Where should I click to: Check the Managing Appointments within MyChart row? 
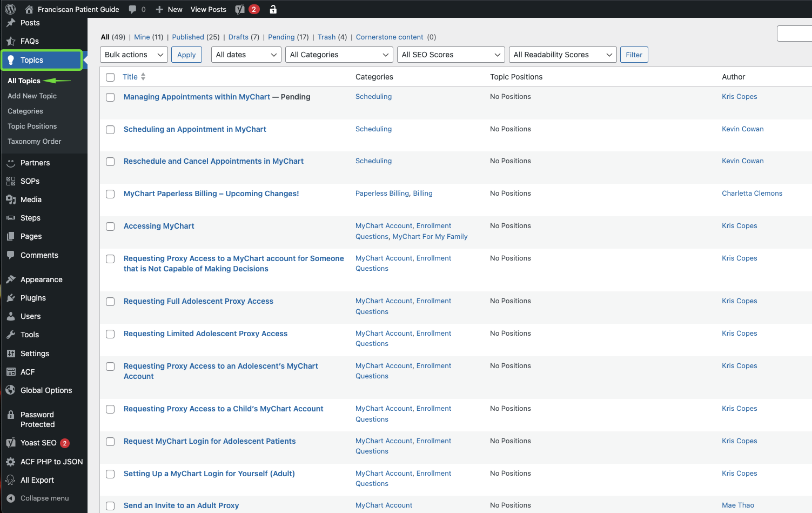tap(110, 97)
